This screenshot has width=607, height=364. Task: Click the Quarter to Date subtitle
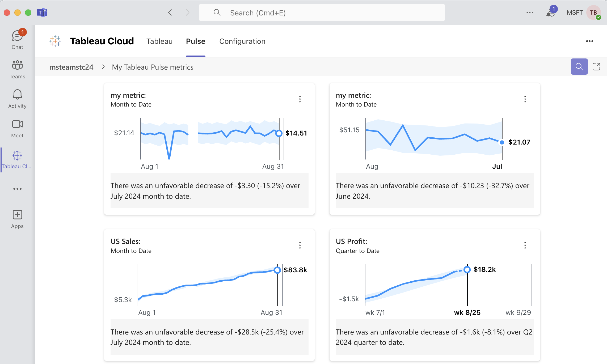coord(357,251)
